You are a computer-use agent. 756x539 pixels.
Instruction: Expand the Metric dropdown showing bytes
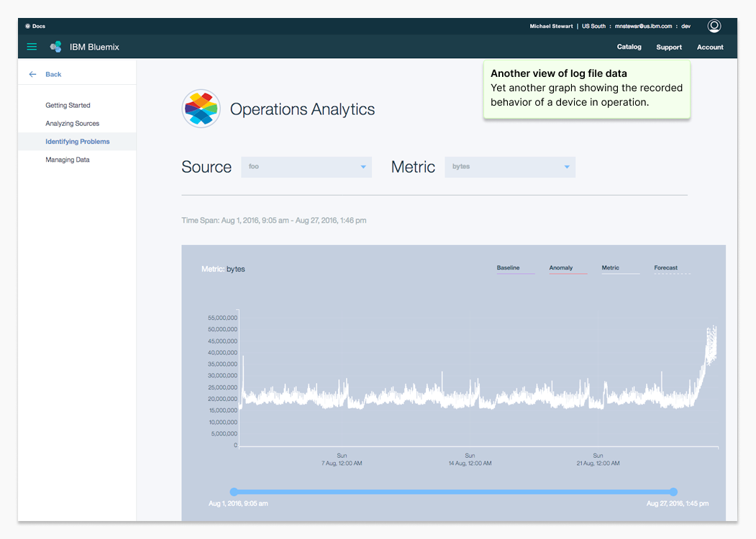[x=510, y=167]
